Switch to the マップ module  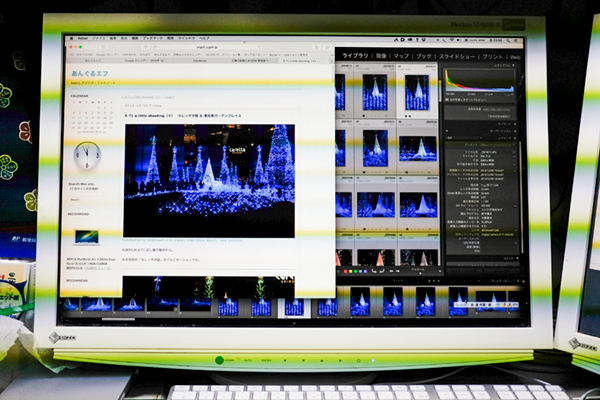pos(401,56)
